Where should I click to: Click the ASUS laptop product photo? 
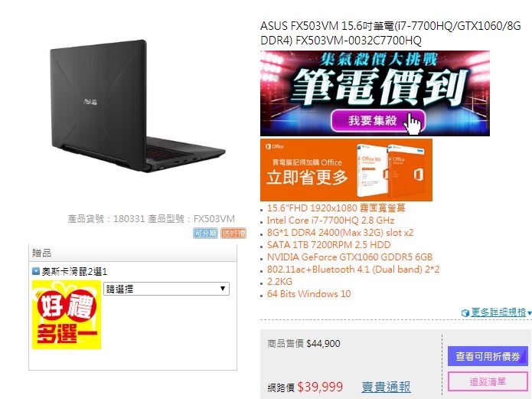coord(138,106)
